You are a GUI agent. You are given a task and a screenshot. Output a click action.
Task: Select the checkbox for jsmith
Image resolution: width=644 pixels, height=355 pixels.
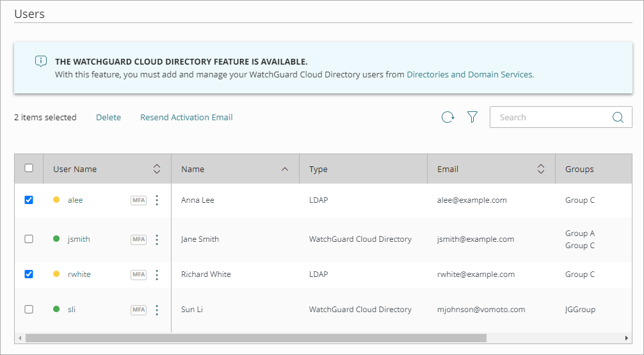pos(29,239)
